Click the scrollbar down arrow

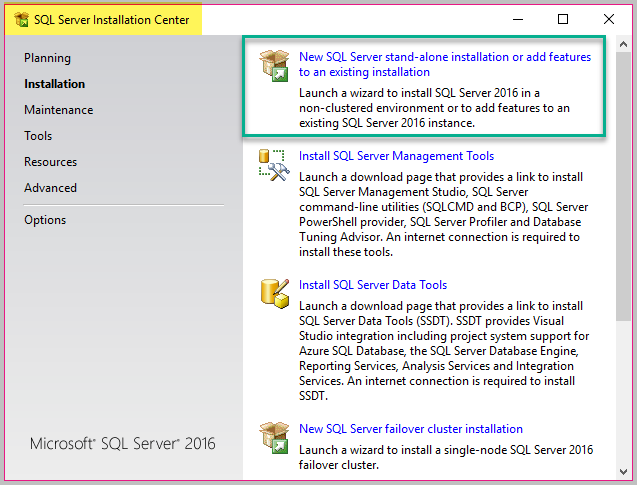tap(623, 472)
